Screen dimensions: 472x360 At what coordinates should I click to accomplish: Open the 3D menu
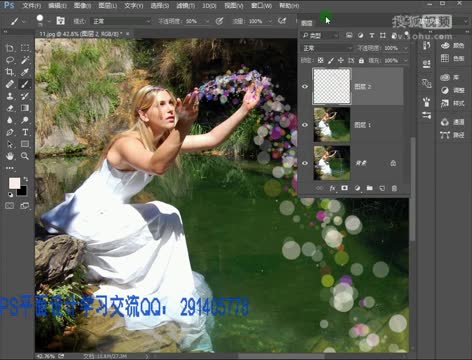pyautogui.click(x=209, y=6)
